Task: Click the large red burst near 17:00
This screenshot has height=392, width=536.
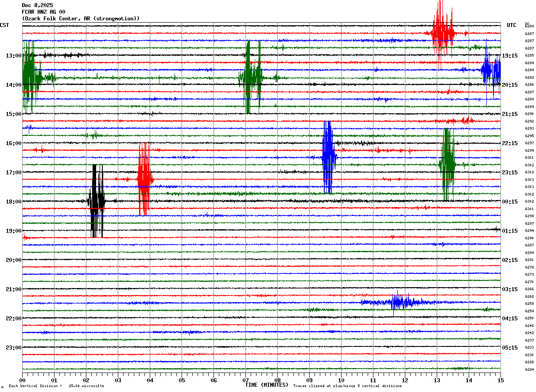Action: tap(144, 179)
